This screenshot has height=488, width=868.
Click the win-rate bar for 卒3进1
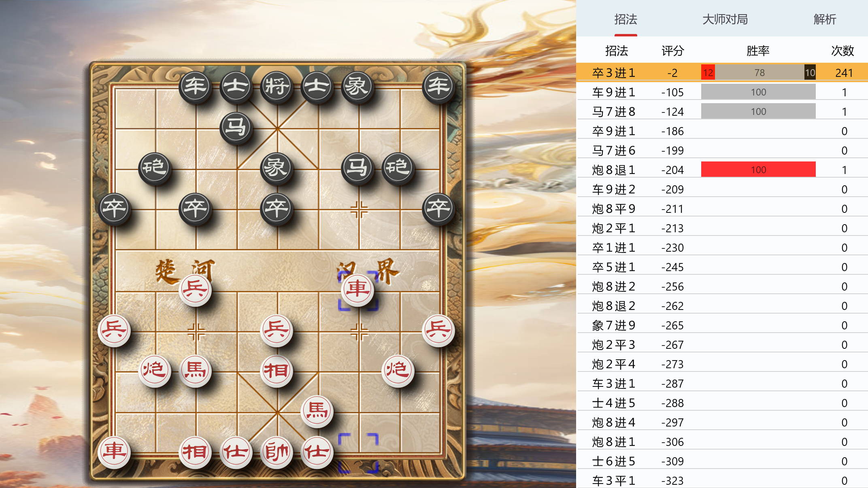click(x=758, y=72)
